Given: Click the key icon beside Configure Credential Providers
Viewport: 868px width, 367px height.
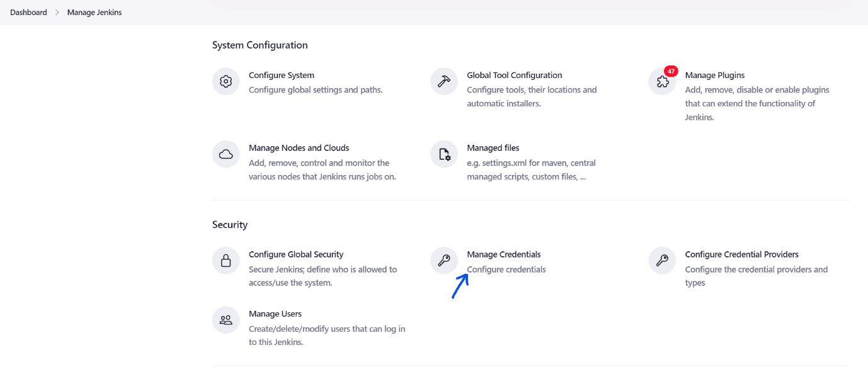Looking at the screenshot, I should click(x=662, y=261).
